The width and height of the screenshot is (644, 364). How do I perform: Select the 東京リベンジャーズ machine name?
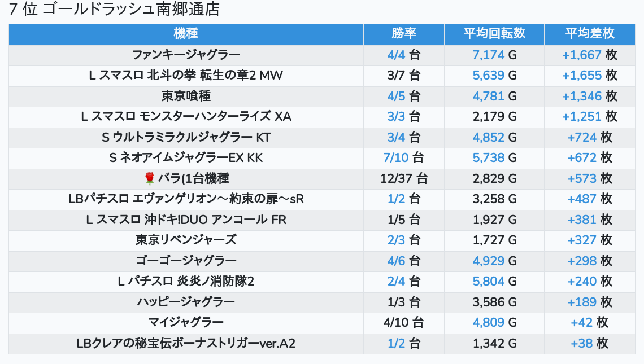click(x=186, y=240)
